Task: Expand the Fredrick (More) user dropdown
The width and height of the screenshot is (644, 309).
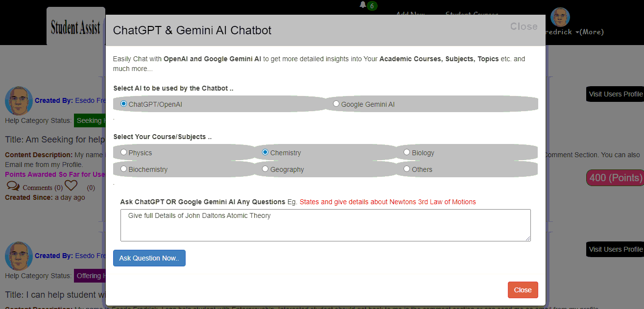Action: click(x=575, y=32)
